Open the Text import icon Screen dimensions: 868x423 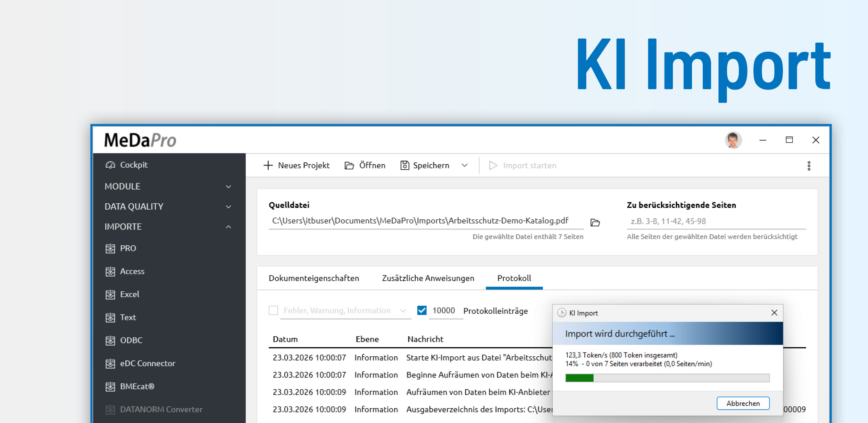click(110, 318)
